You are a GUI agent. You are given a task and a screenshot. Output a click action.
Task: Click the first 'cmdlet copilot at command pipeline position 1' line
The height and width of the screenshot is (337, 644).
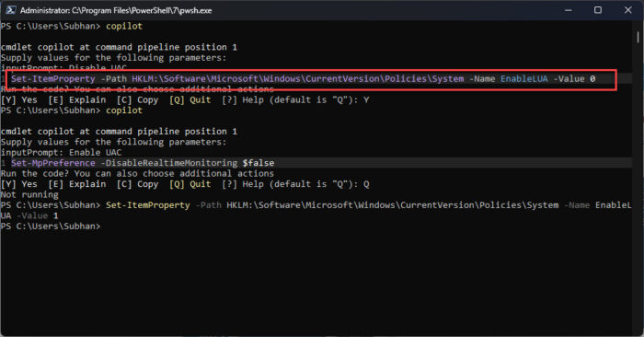[119, 47]
